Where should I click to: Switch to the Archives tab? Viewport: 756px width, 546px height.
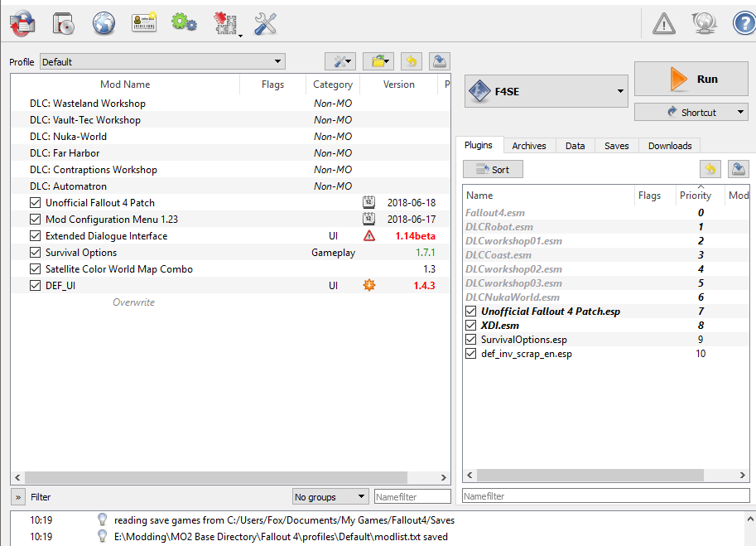[x=529, y=146]
